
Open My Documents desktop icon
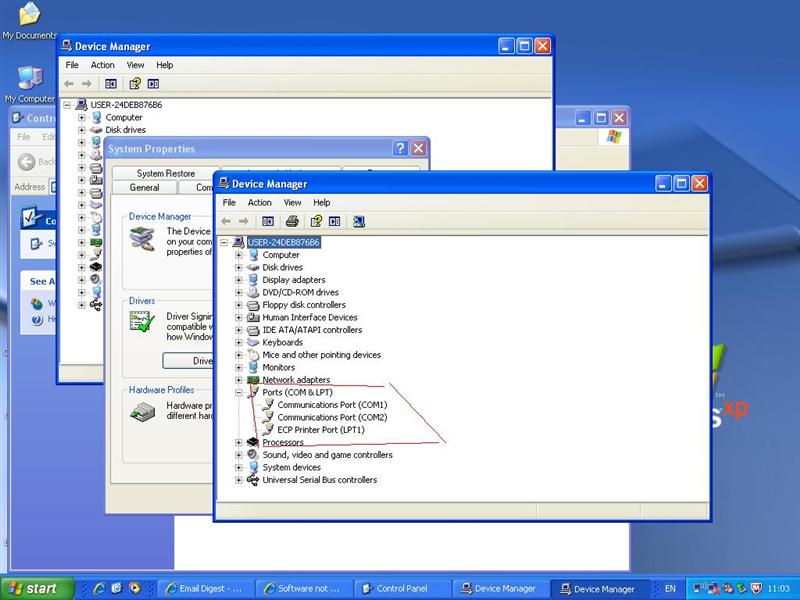(x=29, y=21)
